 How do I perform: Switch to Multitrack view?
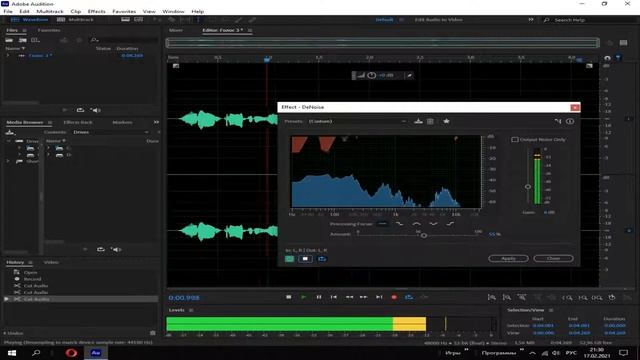76,20
